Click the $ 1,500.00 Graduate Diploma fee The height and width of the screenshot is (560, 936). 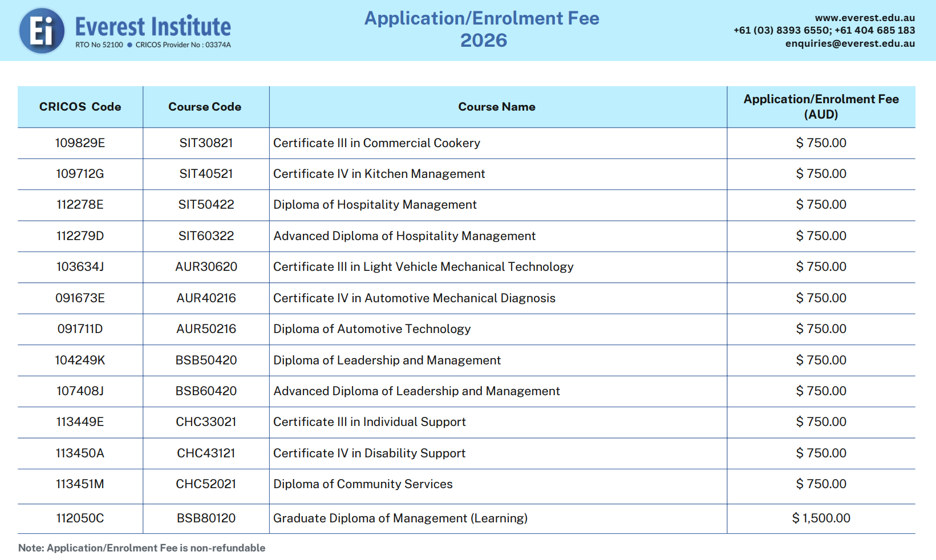point(821,518)
